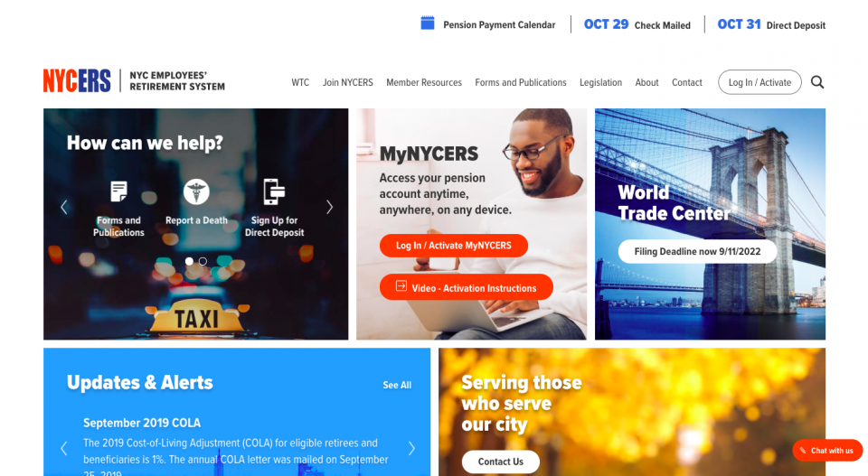
Task: Open Filing Deadline now 9/11/2022 link
Action: click(x=697, y=251)
